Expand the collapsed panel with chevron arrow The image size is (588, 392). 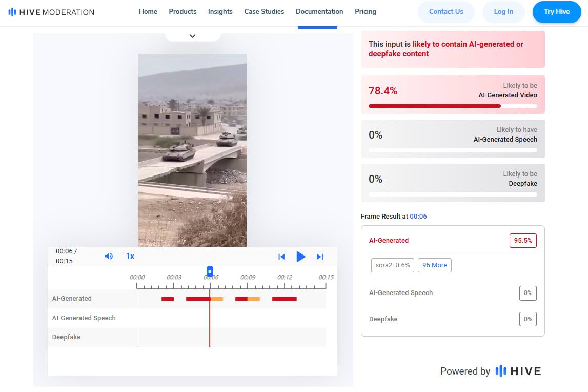tap(193, 36)
